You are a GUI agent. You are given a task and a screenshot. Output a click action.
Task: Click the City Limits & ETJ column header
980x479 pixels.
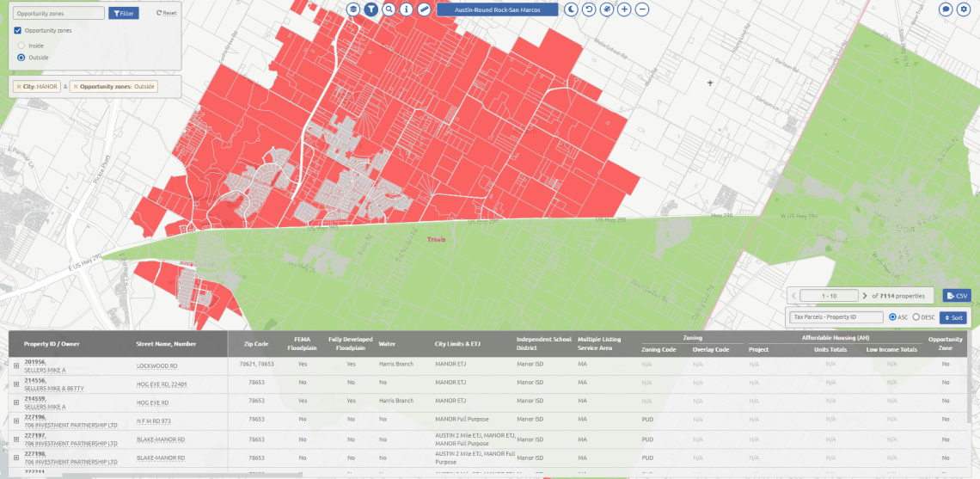(x=459, y=344)
